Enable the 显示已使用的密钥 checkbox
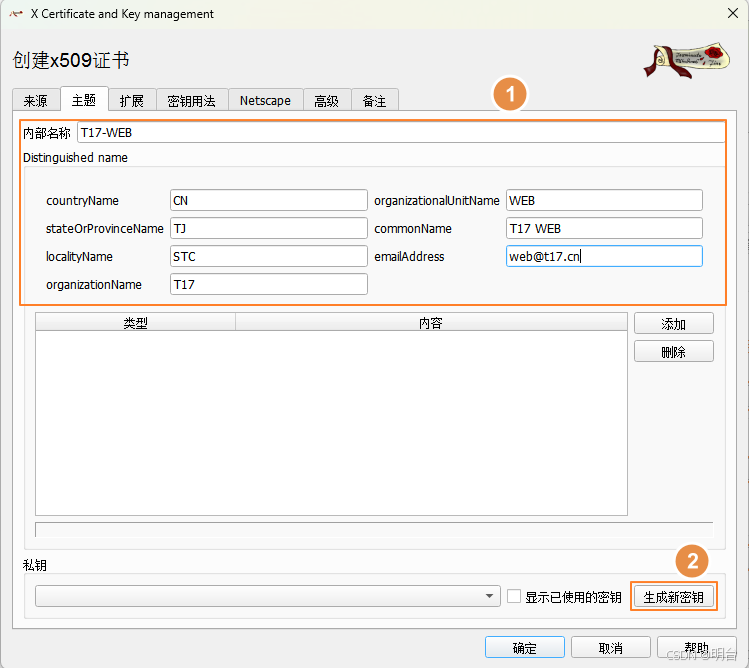The width and height of the screenshot is (749, 668). click(514, 596)
